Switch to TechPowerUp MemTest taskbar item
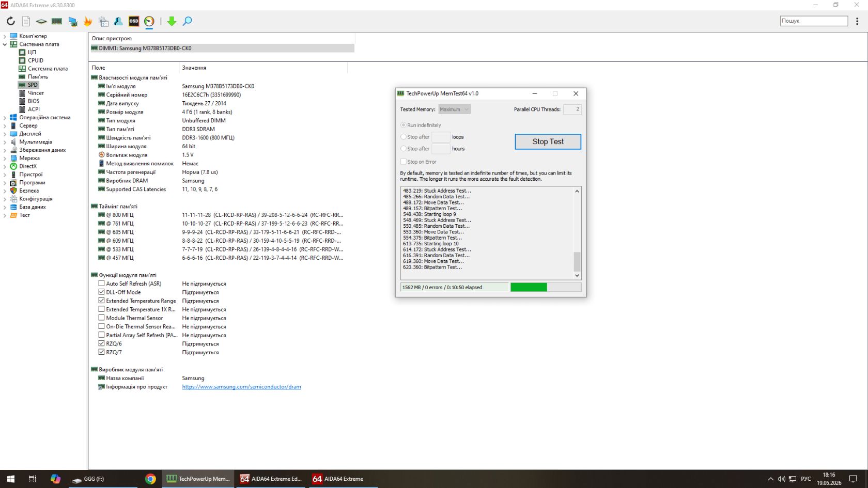Viewport: 868px width, 488px height. tap(198, 479)
